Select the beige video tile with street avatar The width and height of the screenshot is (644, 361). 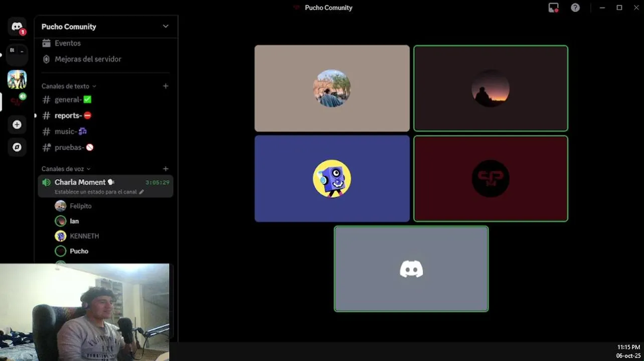coord(332,88)
